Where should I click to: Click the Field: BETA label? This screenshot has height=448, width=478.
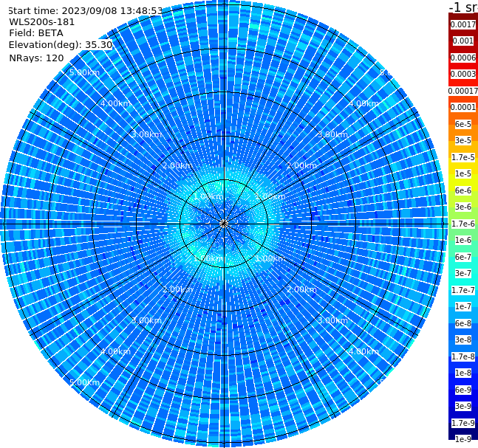36,33
